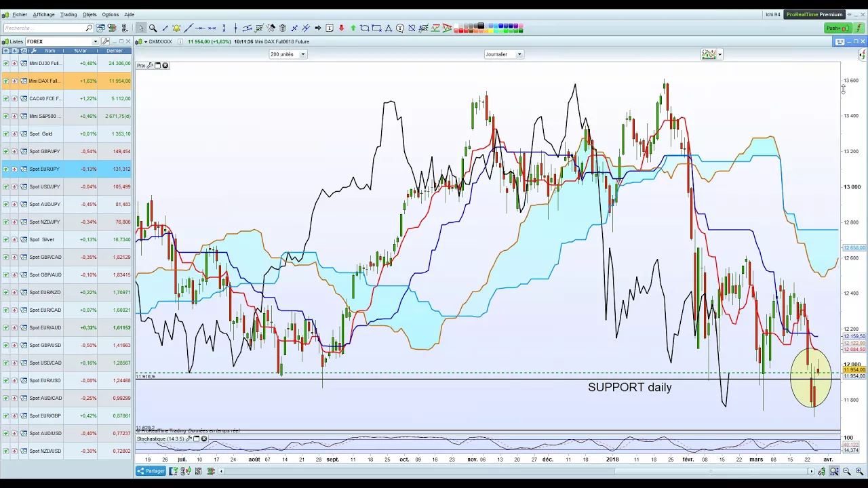Screen dimensions: 868x488
Task: Select the Mini S&P500 row
Action: (x=66, y=116)
